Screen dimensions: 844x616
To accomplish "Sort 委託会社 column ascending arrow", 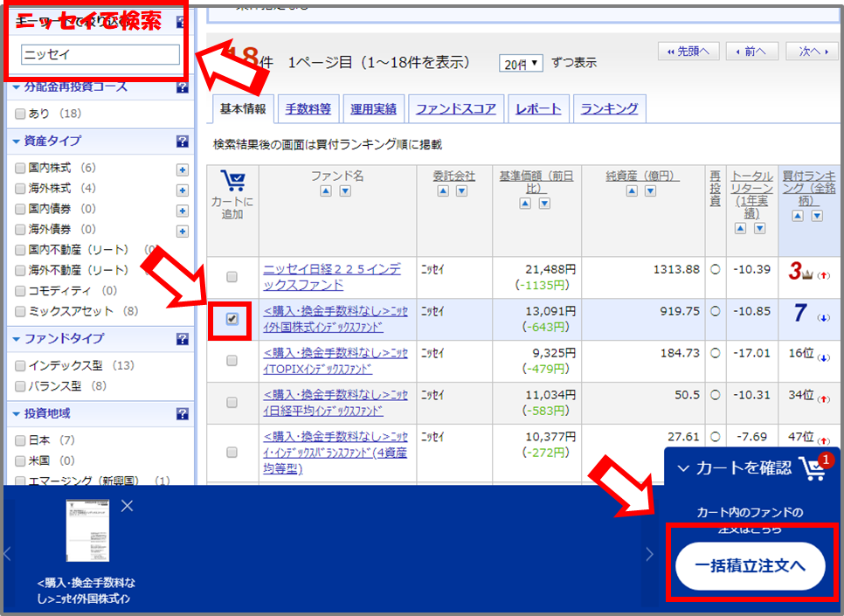I will [443, 191].
